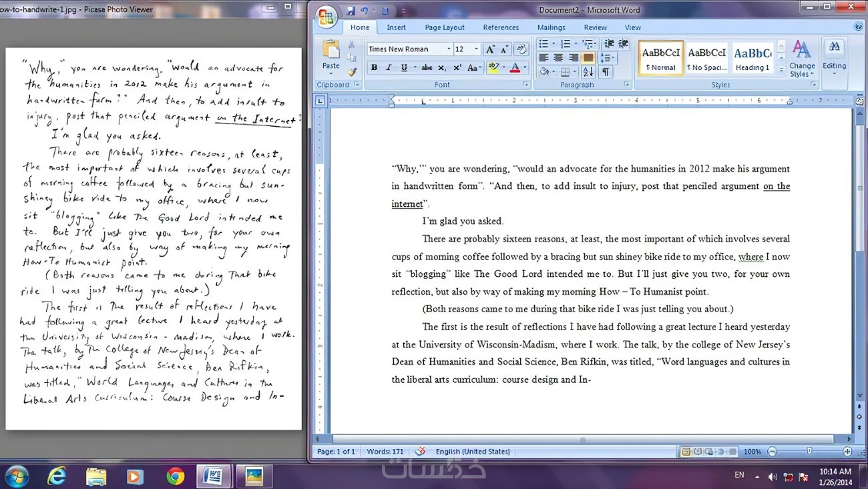The height and width of the screenshot is (489, 868).
Task: Click Words: 171 in status bar
Action: click(385, 452)
